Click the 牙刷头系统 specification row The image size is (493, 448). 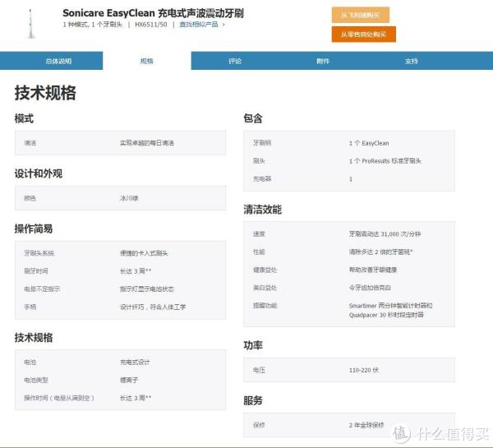[120, 253]
